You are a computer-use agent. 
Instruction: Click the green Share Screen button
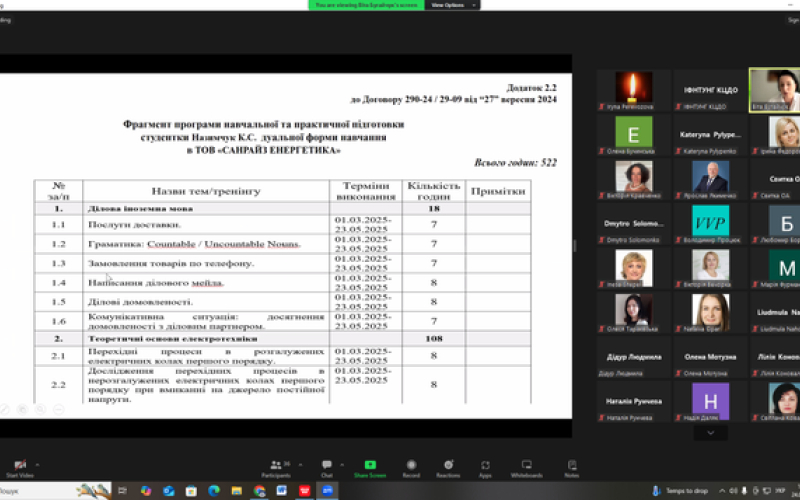(x=370, y=468)
